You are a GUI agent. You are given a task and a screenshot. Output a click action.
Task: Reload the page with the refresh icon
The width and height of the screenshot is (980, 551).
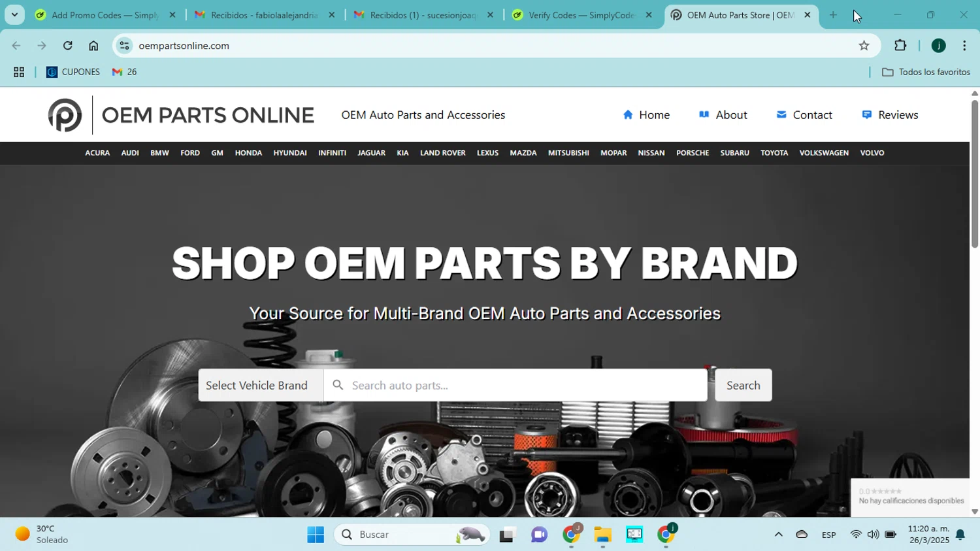tap(68, 46)
